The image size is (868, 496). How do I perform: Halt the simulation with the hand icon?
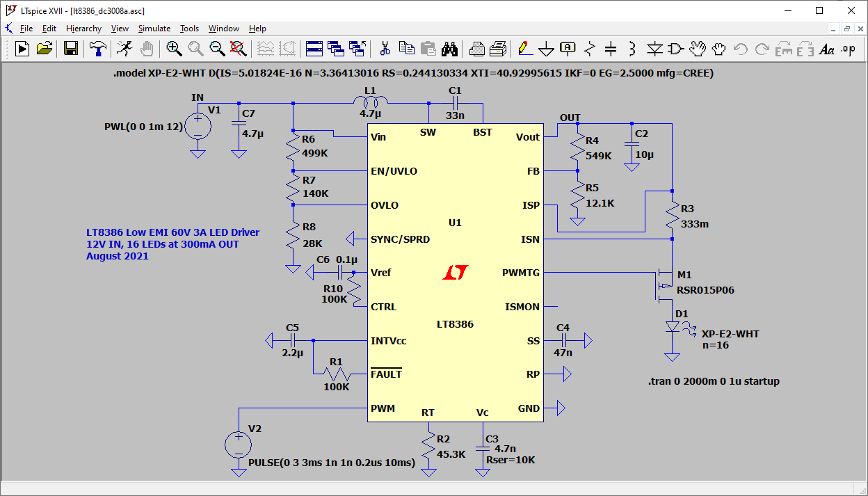[146, 48]
